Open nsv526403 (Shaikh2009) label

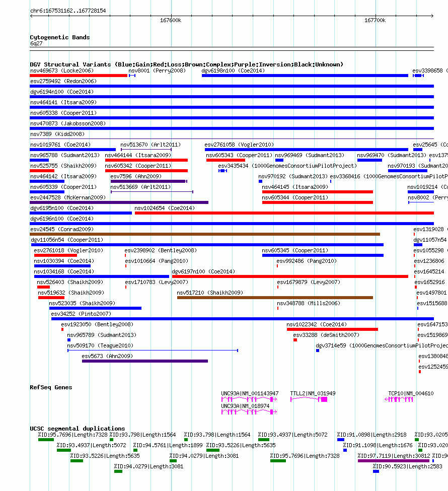pyautogui.click(x=70, y=282)
